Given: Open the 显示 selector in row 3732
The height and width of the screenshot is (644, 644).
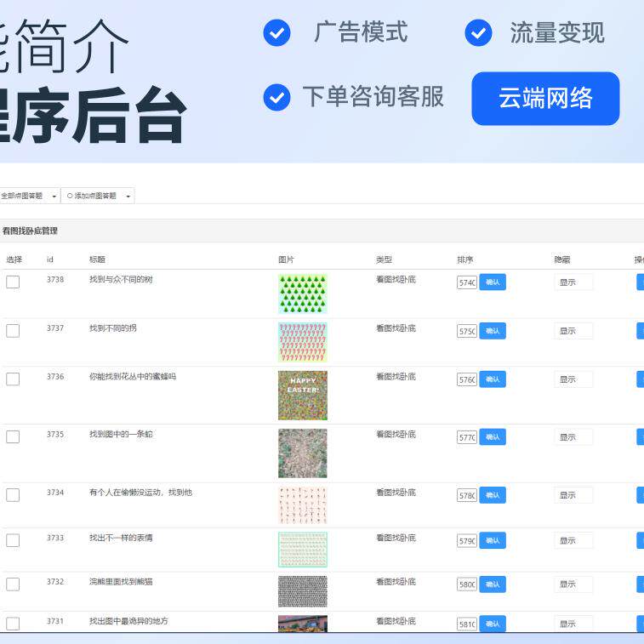Looking at the screenshot, I should point(573,584).
